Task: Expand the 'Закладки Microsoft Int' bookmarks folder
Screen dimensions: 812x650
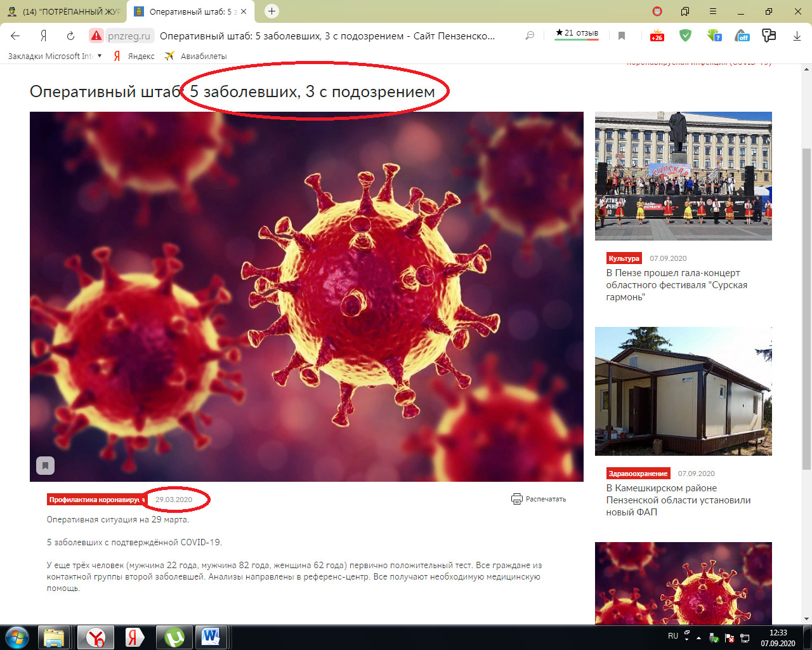Action: tap(55, 56)
